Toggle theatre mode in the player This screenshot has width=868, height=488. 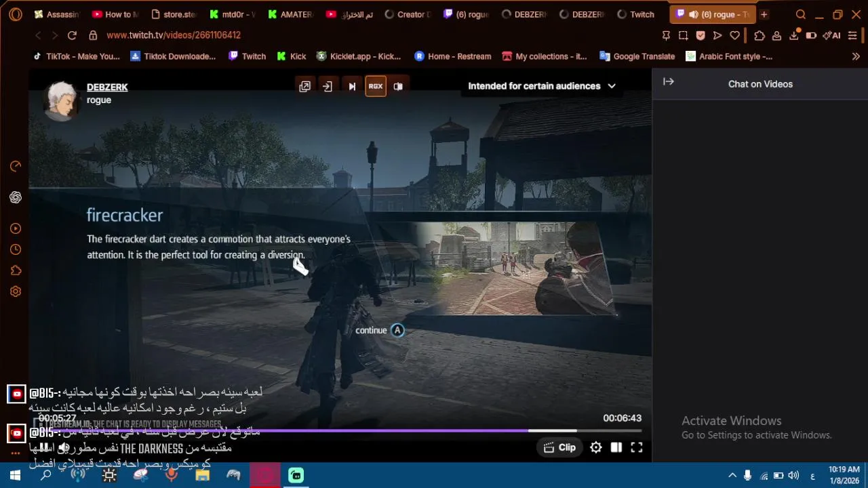(x=616, y=447)
